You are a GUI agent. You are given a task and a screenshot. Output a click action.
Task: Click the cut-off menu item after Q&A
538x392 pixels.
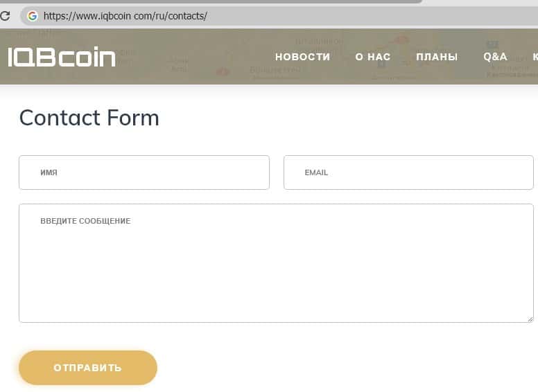click(x=535, y=57)
